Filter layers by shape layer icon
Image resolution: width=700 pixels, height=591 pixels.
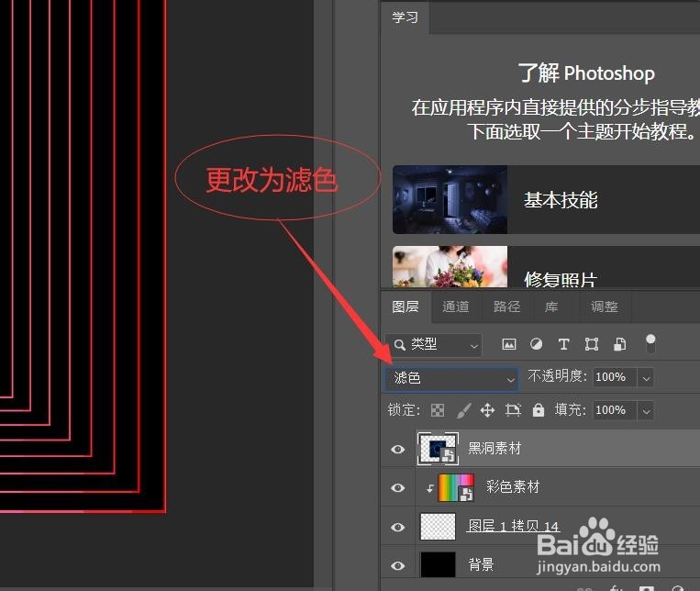(x=592, y=344)
